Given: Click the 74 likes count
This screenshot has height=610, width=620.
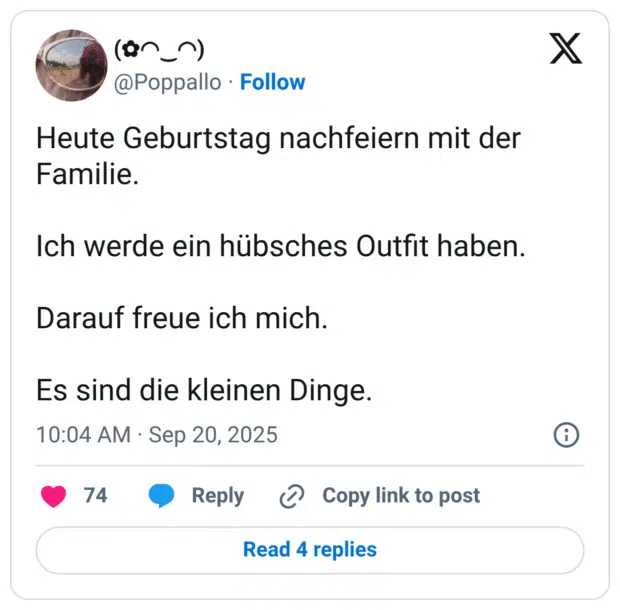Looking at the screenshot, I should pos(95,495).
